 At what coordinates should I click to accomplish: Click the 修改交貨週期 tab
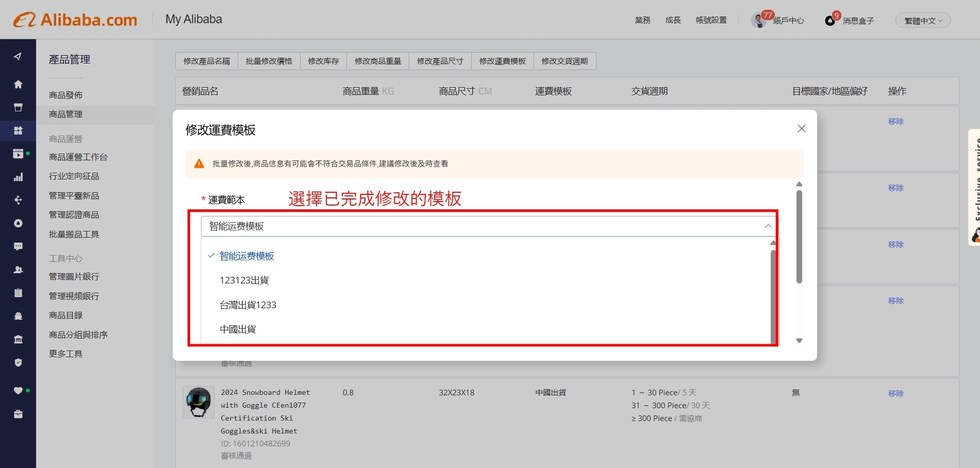point(565,61)
